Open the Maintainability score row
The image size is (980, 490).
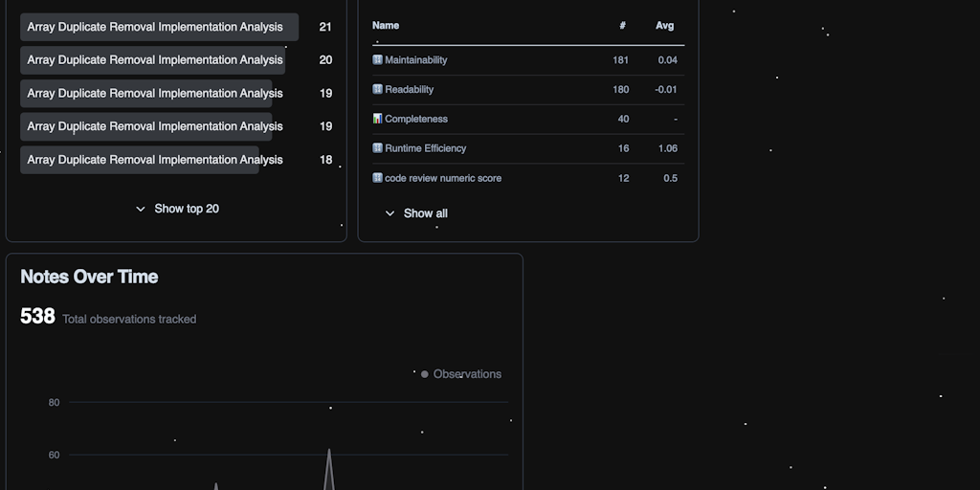[x=528, y=60]
